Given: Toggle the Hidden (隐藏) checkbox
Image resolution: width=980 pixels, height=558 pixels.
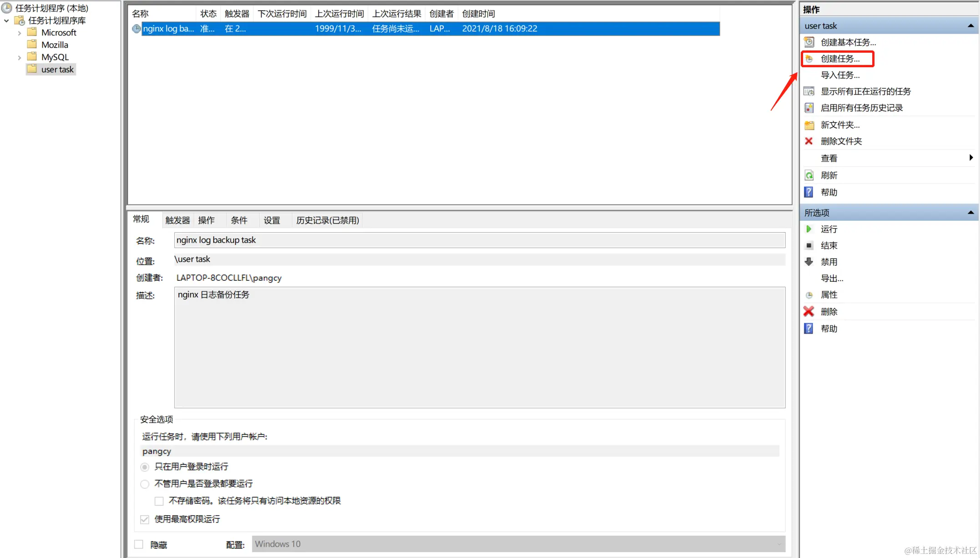Looking at the screenshot, I should 139,544.
